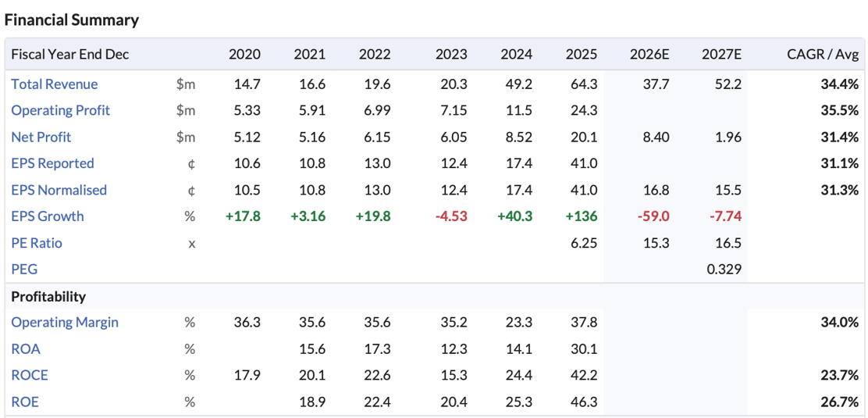
Task: Select the ROE metric link
Action: pos(25,402)
